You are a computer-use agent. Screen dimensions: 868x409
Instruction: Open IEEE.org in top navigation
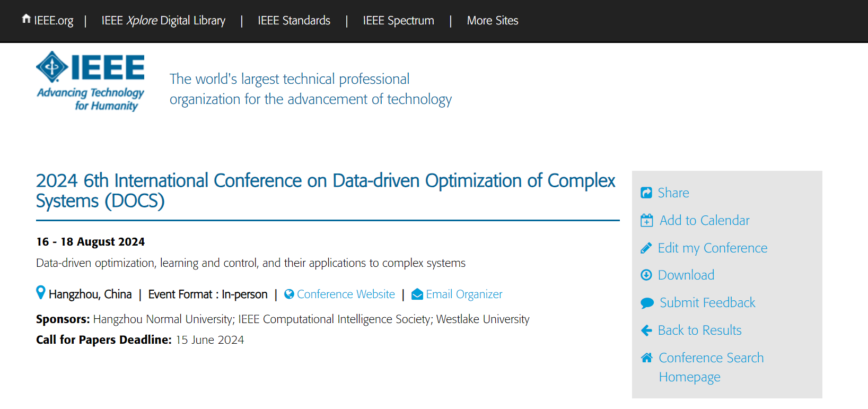click(x=54, y=20)
